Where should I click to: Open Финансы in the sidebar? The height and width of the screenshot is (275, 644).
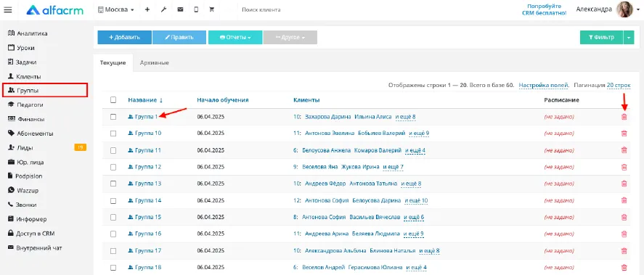(x=26, y=120)
